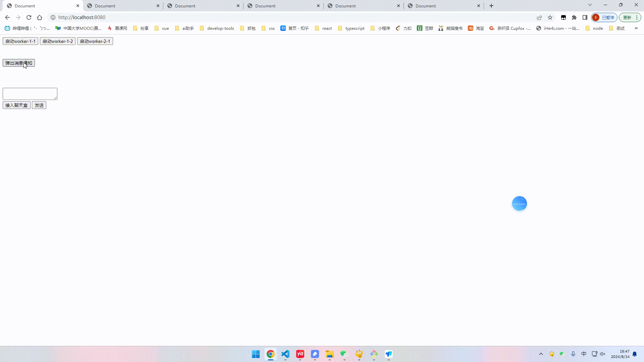Toggle the browser side panel
Screen dimensions: 644x362
click(585, 17)
